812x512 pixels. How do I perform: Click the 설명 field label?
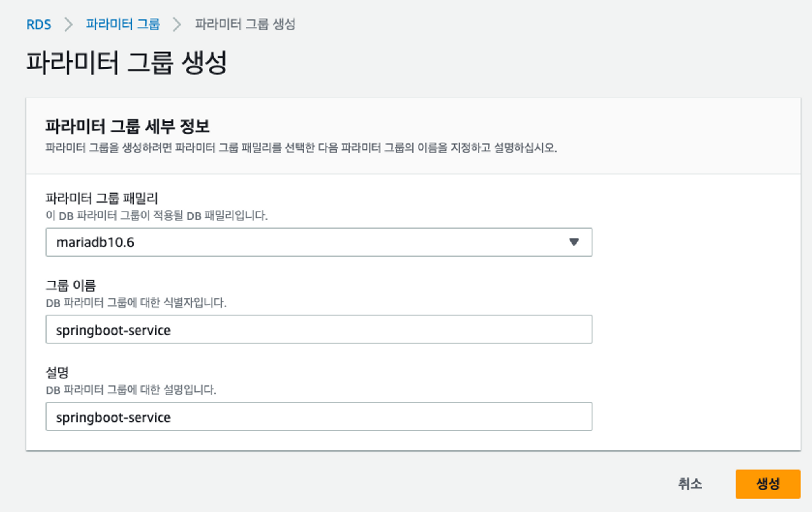point(57,372)
